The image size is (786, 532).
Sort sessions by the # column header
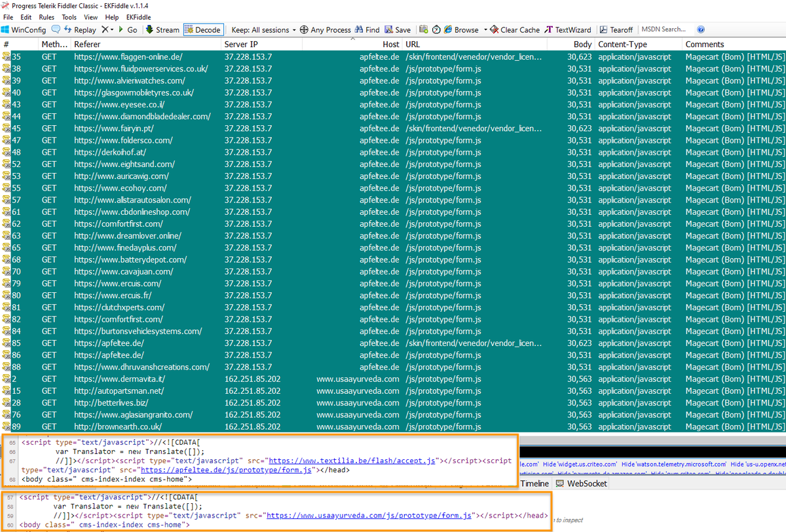[x=19, y=45]
